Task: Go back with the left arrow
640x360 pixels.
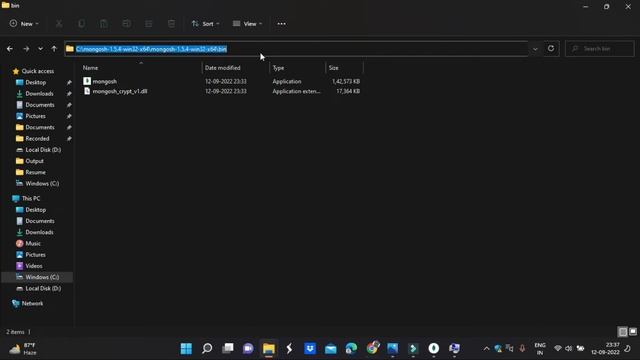Action: point(10,49)
